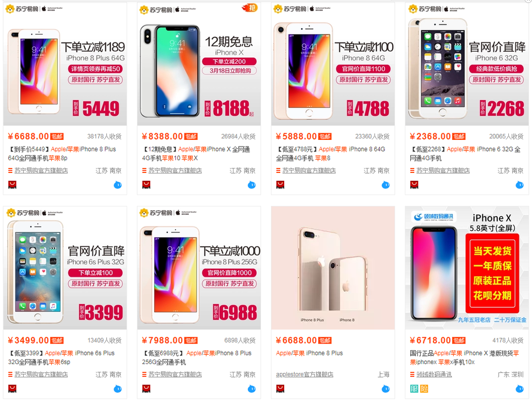Click the Wangwang chat icon on iPhone X 8388 listing
Screen dimensions: 532x401
point(252,185)
